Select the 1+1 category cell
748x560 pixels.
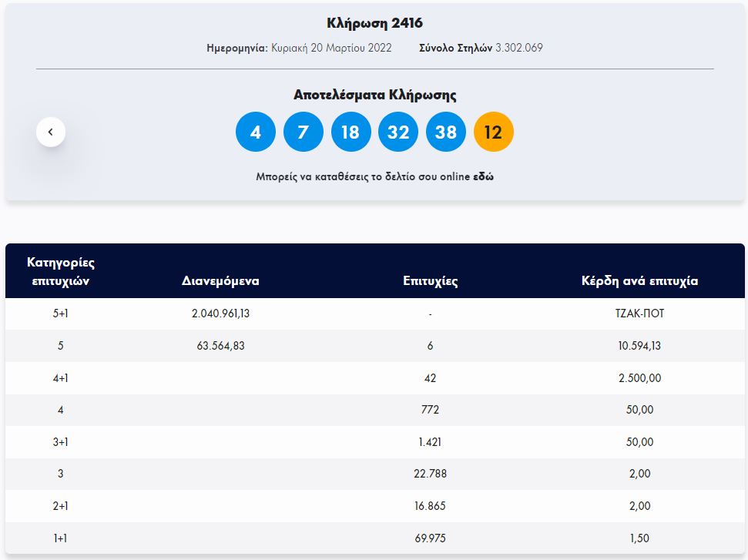(x=61, y=538)
